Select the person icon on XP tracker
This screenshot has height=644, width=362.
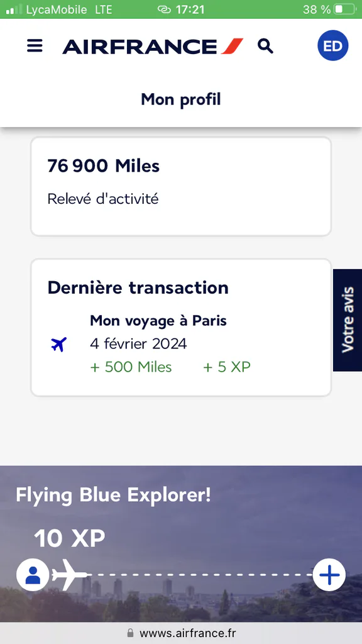[x=33, y=575]
